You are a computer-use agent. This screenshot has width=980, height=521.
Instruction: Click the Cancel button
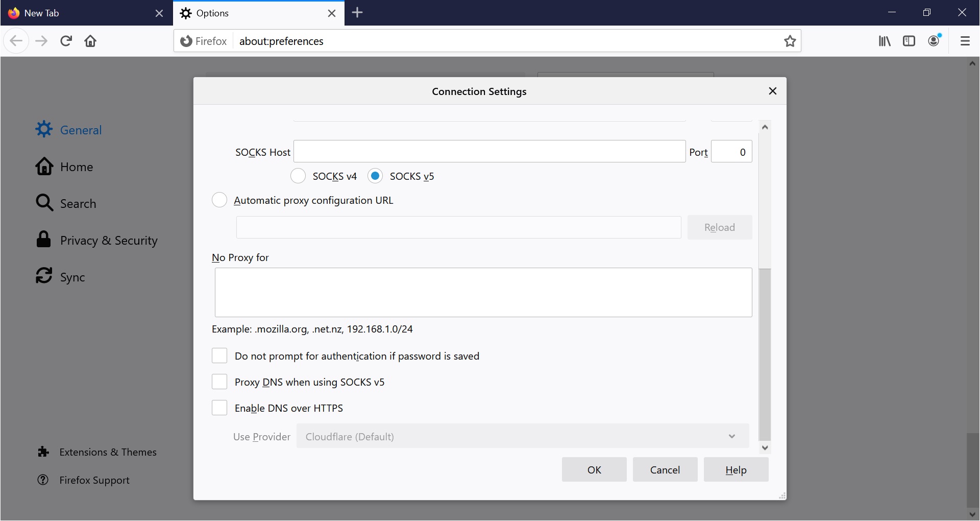[665, 469]
